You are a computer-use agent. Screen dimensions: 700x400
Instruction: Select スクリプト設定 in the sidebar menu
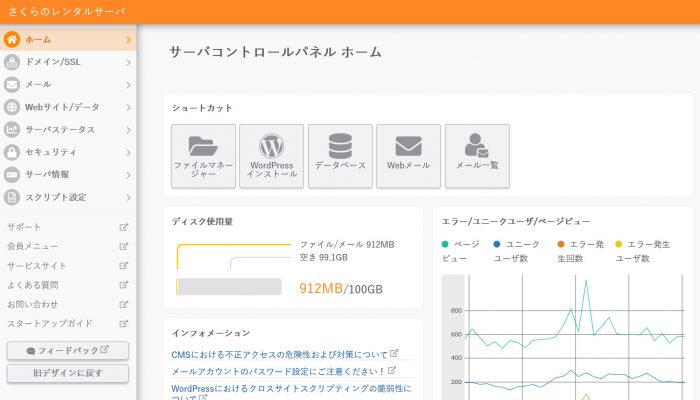(x=68, y=197)
